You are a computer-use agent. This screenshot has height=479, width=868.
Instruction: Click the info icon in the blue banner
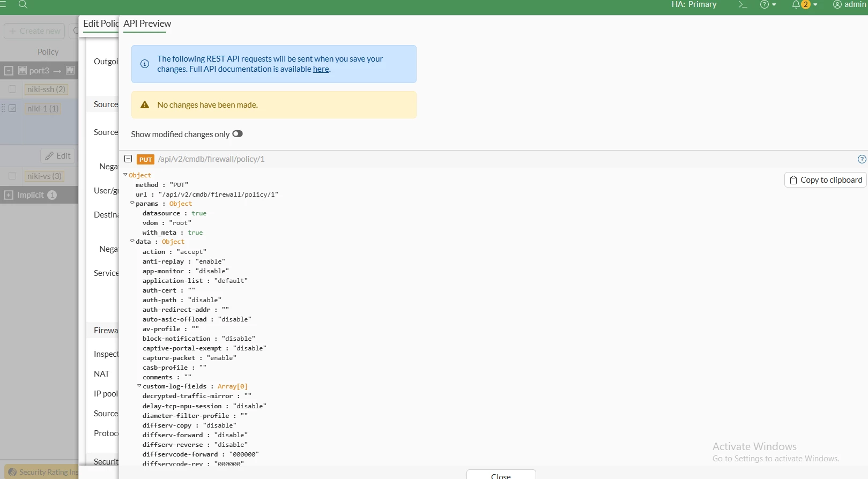[145, 64]
